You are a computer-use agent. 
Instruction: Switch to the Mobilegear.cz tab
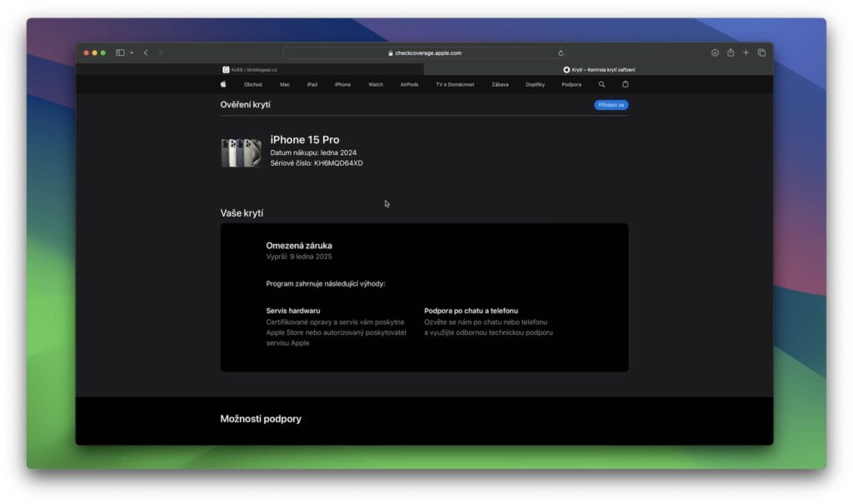tap(250, 70)
